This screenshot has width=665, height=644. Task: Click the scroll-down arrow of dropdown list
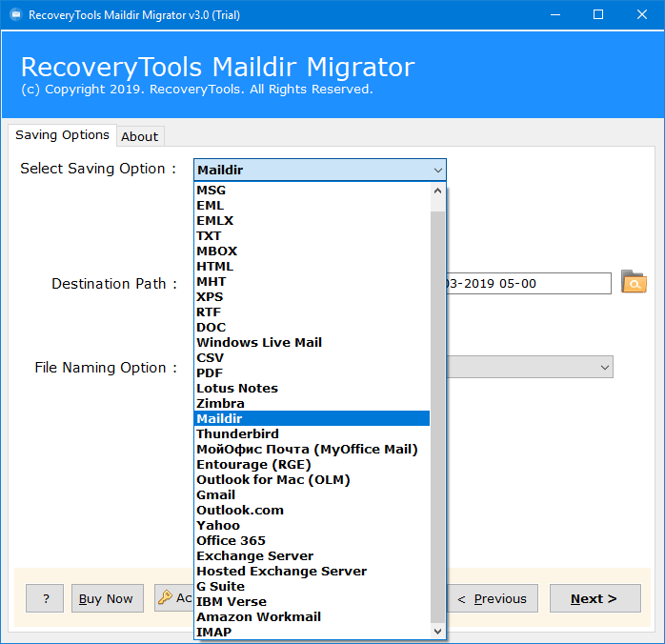[x=437, y=632]
